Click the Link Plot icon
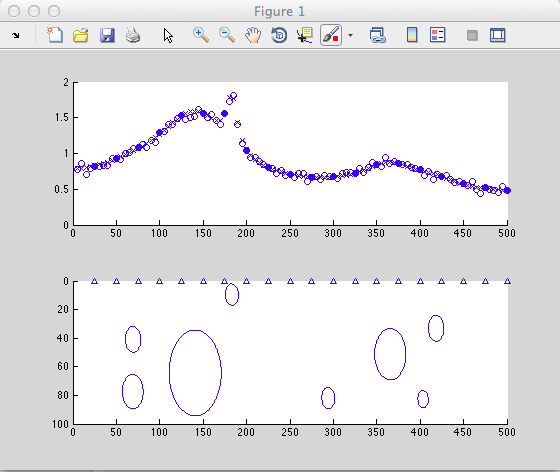This screenshot has width=560, height=472. pos(378,35)
